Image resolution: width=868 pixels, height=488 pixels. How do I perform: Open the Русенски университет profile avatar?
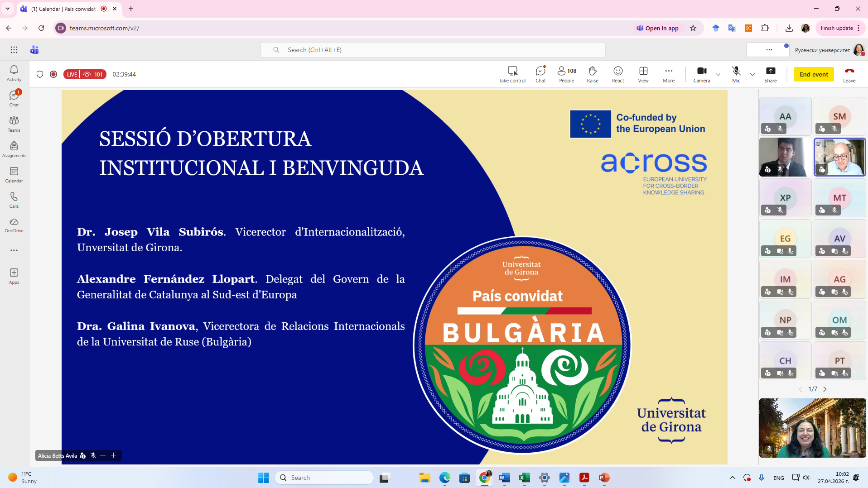(858, 50)
